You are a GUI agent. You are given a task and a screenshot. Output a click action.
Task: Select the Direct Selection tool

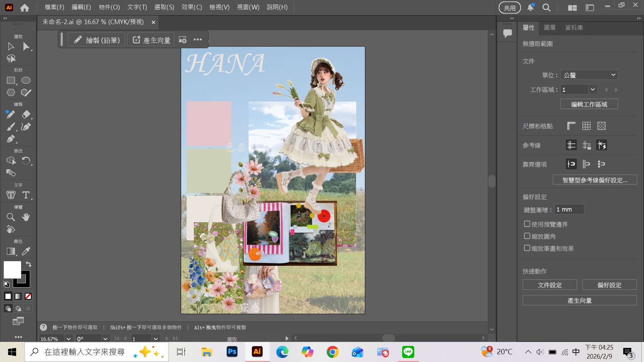26,47
